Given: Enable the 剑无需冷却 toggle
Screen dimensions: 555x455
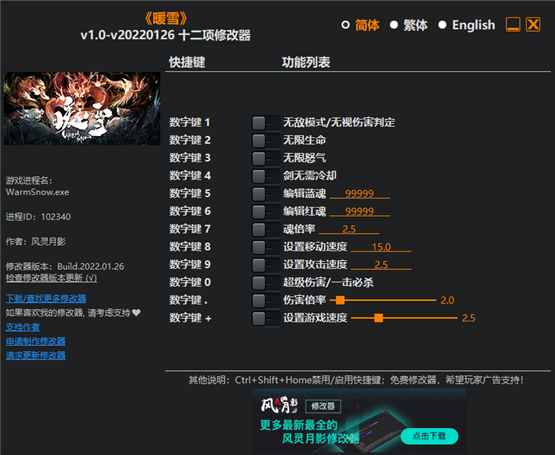Looking at the screenshot, I should click(265, 176).
